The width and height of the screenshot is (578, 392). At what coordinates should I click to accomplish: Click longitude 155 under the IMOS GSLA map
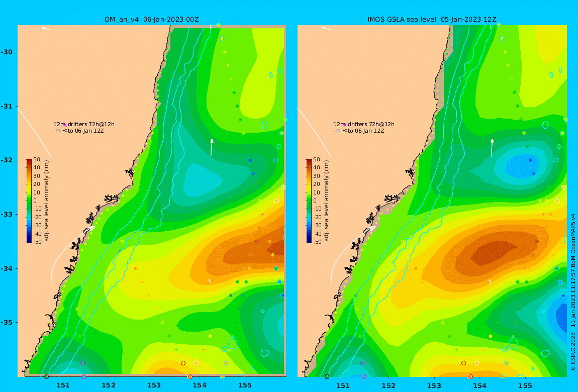coord(525,385)
